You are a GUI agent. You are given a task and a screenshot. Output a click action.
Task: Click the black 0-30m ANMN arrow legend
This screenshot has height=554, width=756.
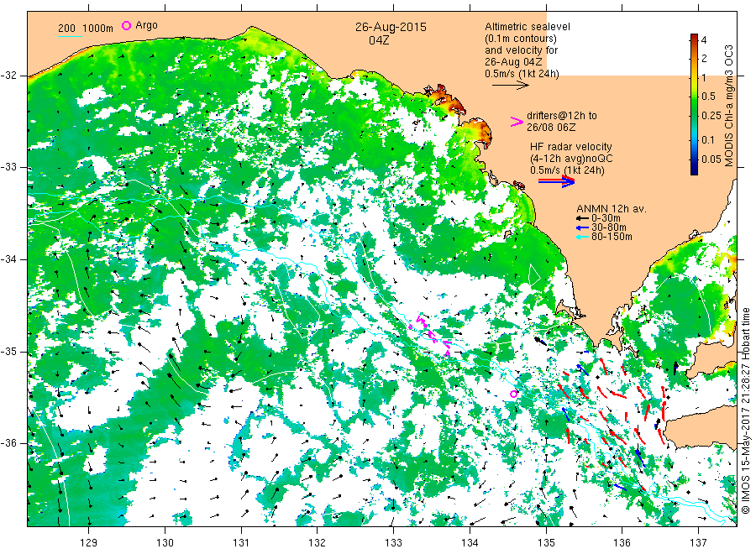(x=582, y=218)
